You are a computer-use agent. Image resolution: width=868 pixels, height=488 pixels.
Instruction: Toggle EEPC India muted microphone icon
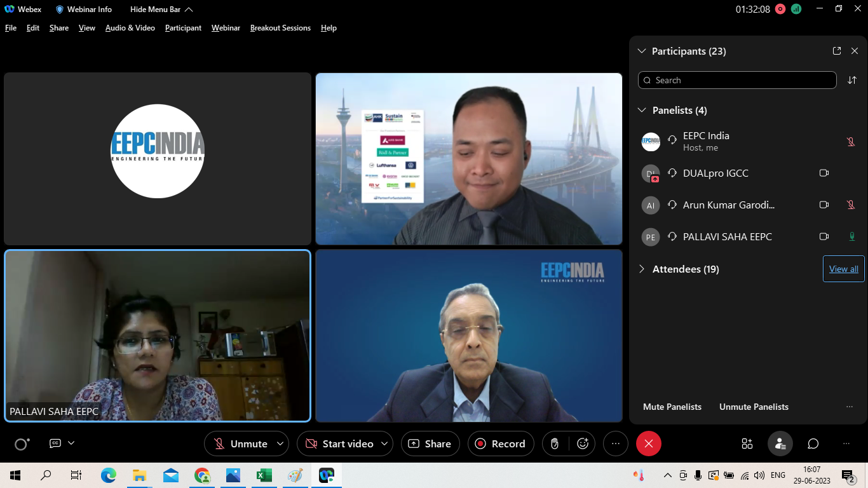point(851,142)
